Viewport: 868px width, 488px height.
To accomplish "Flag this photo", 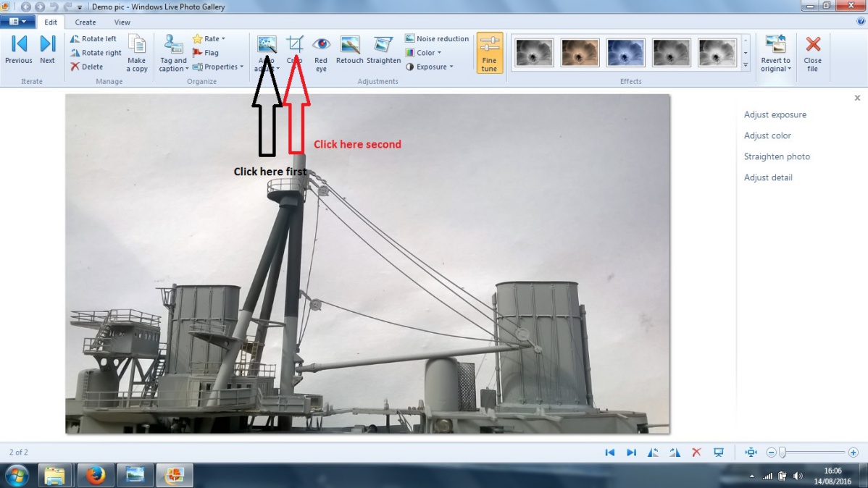I will click(x=205, y=53).
